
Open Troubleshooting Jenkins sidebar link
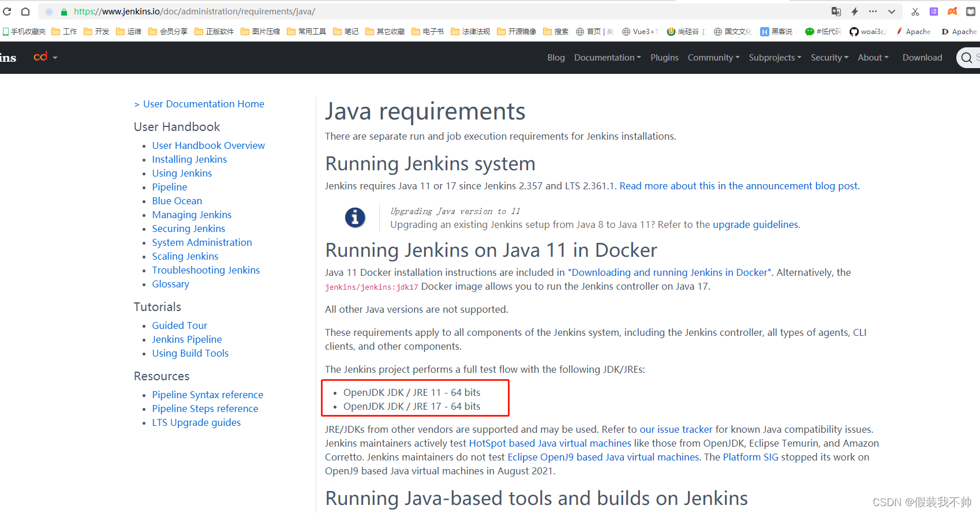click(x=206, y=270)
